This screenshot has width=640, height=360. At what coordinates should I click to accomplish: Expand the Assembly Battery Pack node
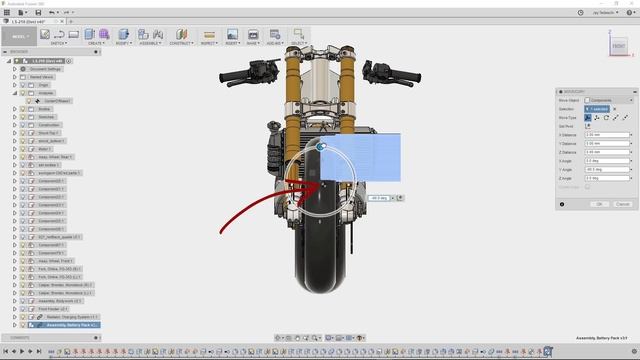15,325
